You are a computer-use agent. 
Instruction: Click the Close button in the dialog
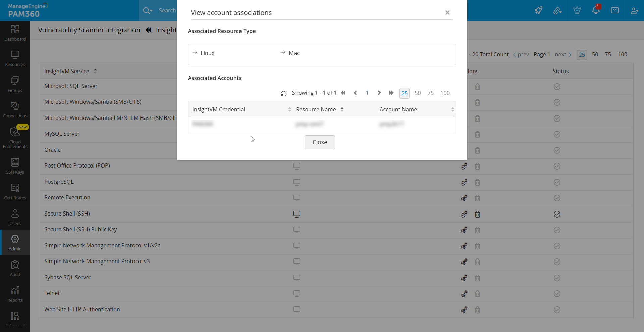[319, 142]
